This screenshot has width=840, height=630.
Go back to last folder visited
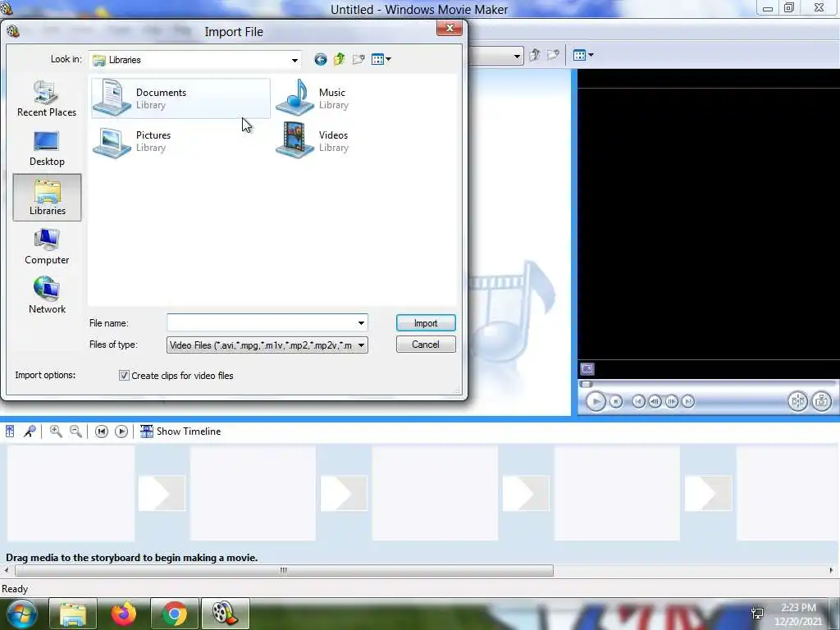(321, 59)
